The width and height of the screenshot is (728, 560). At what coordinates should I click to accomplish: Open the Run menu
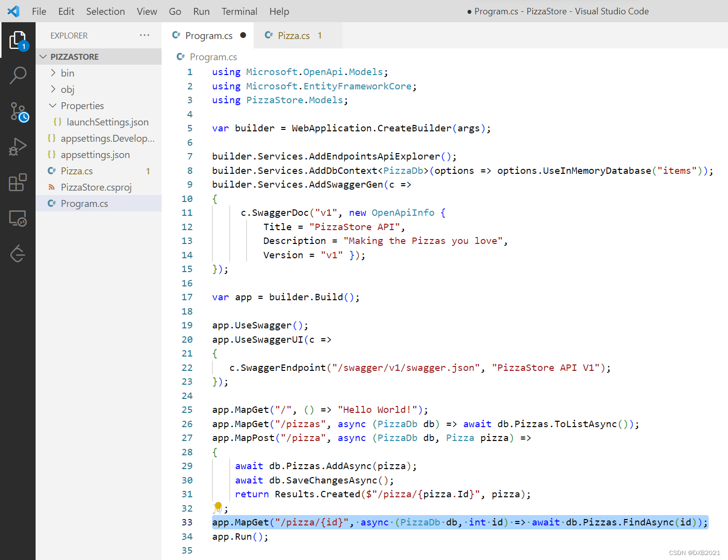pos(201,11)
